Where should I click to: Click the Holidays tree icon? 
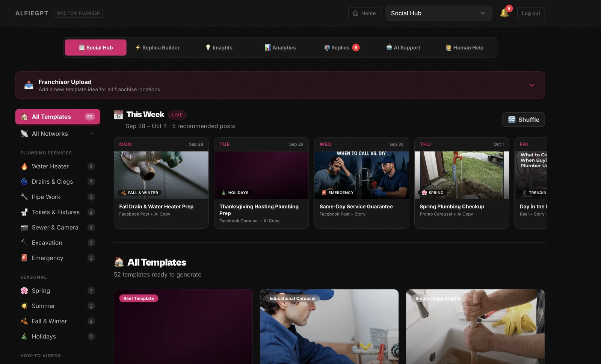tap(24, 337)
